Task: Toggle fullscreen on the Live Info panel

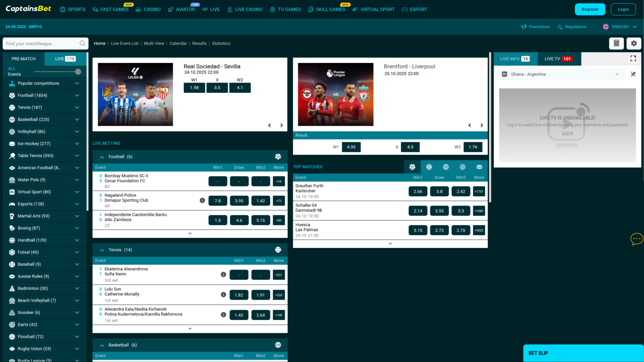Action: [x=633, y=58]
